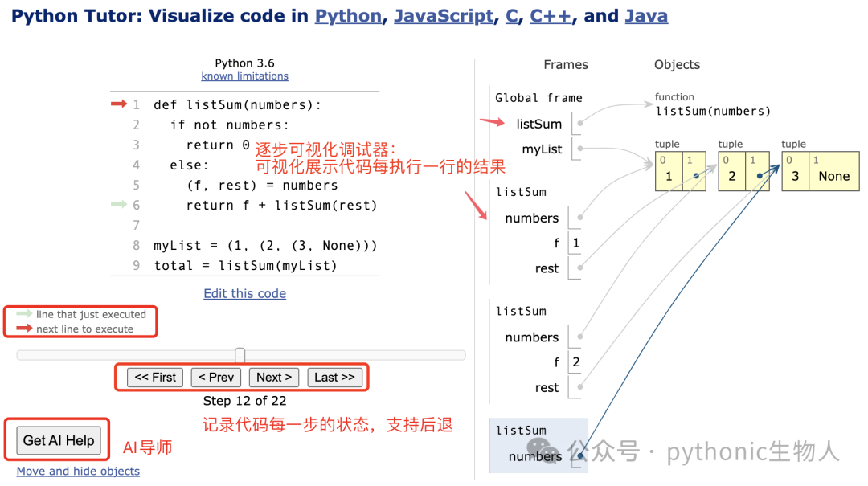Click the highlighted listSum frame title
This screenshot has width=868, height=486.
[x=521, y=430]
